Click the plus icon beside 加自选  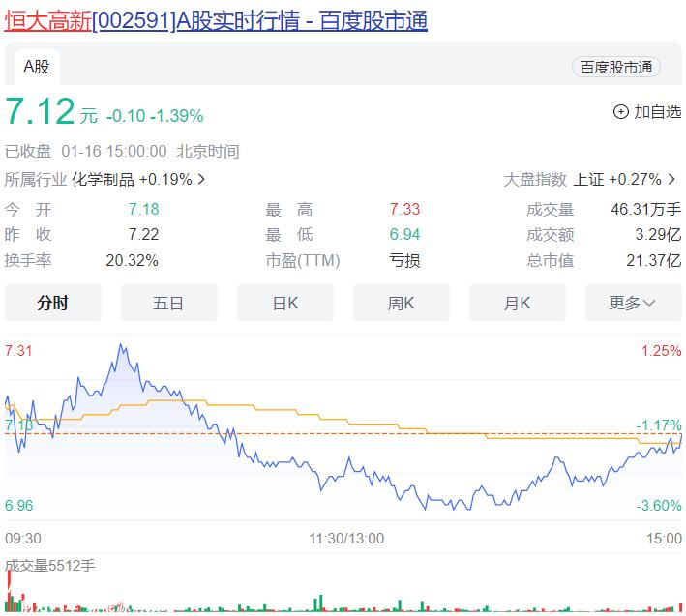pos(621,112)
